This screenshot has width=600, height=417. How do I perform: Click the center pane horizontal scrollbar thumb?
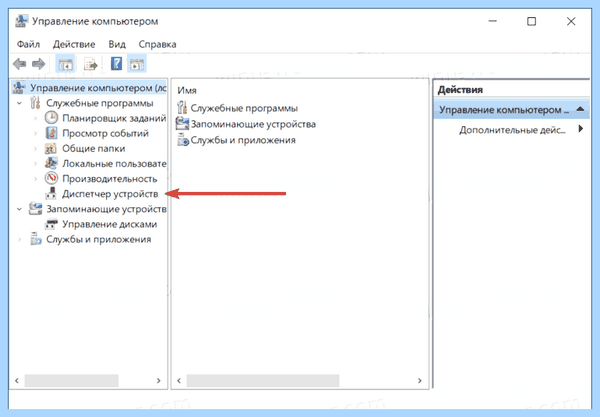(263, 381)
